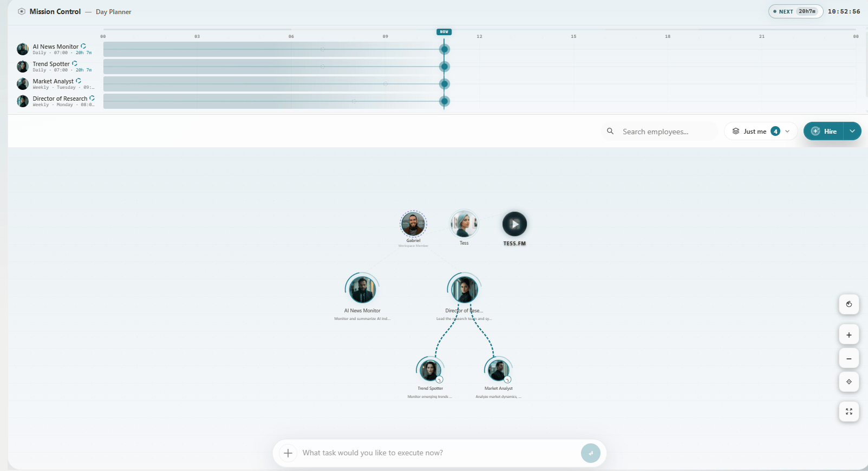Click Trend Spotter current-time dot on timeline
The height and width of the screenshot is (471, 868).
coord(445,67)
